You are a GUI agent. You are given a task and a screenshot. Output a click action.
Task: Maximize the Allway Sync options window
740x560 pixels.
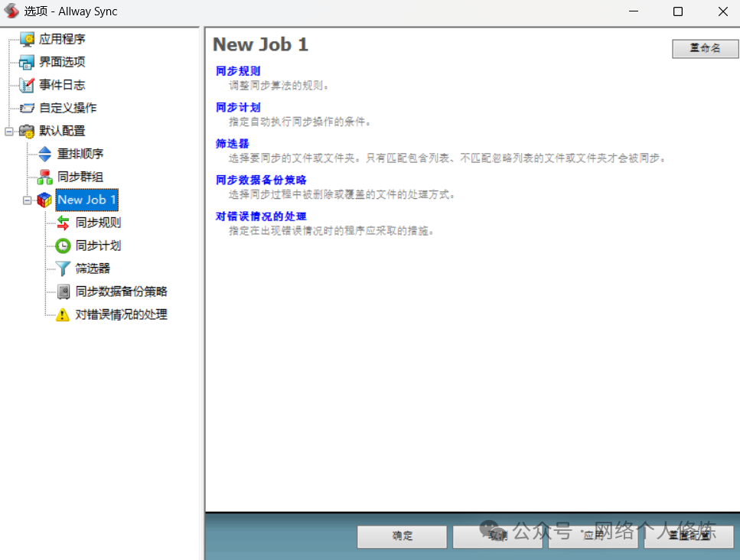[677, 11]
